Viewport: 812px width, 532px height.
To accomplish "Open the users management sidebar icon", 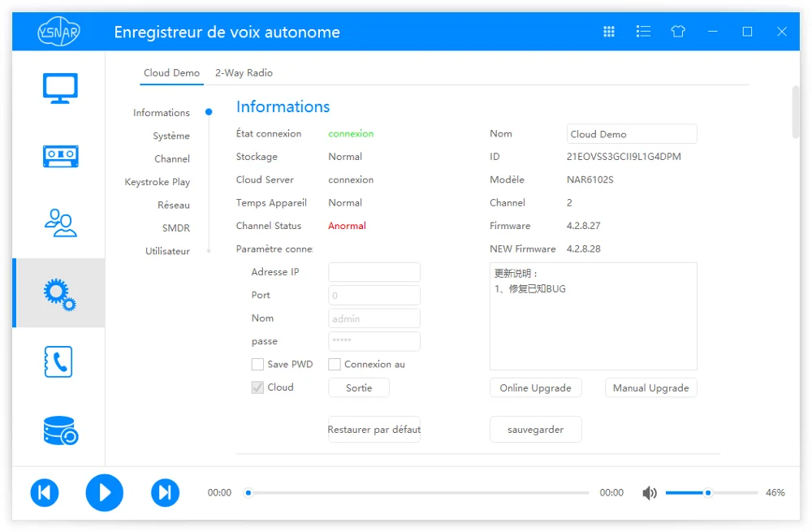I will [x=60, y=223].
